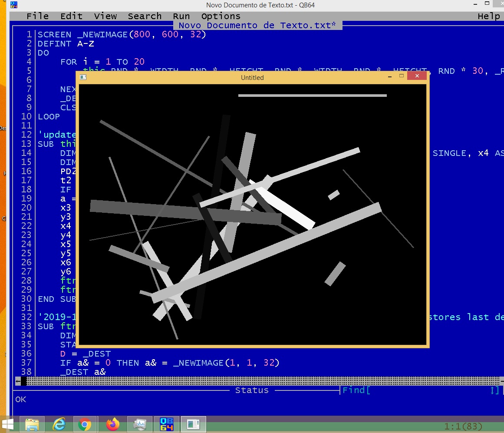Expand the Options menu
Viewport: 504px width, 433px height.
pyautogui.click(x=221, y=16)
